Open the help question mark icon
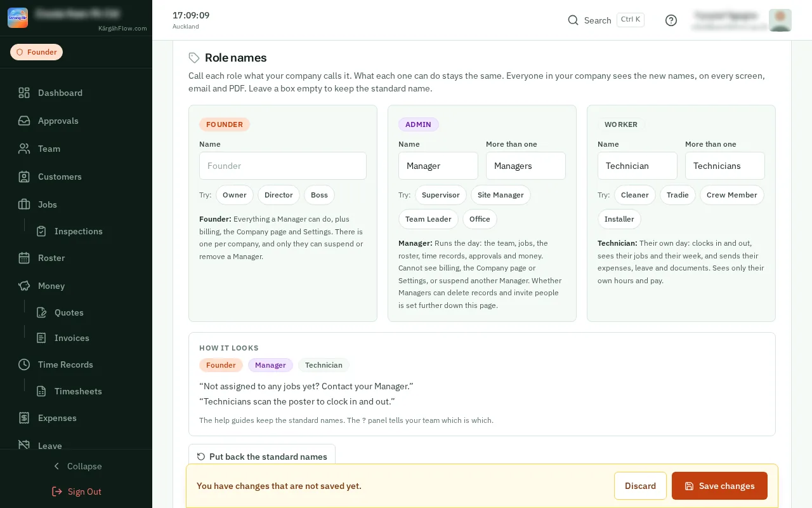Viewport: 812px width, 508px height. click(671, 20)
